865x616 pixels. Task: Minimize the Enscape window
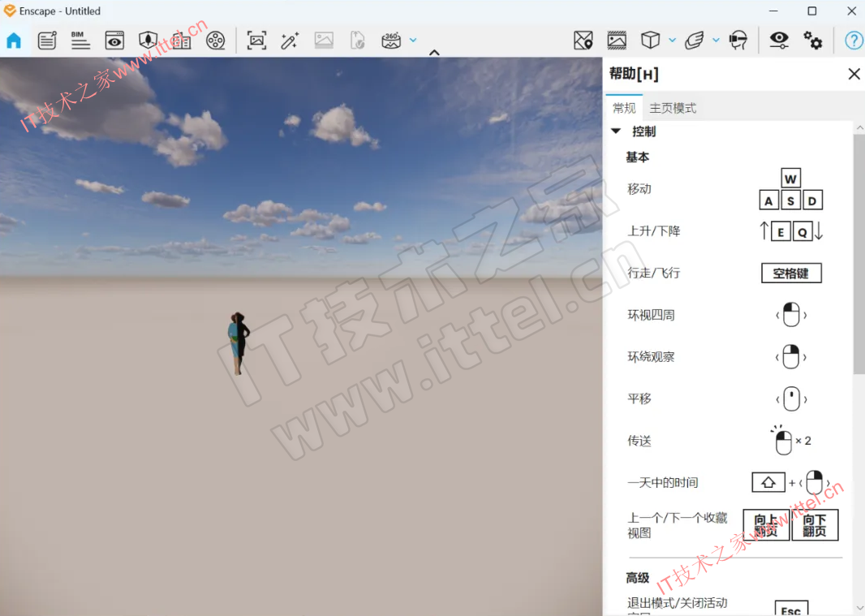[773, 11]
